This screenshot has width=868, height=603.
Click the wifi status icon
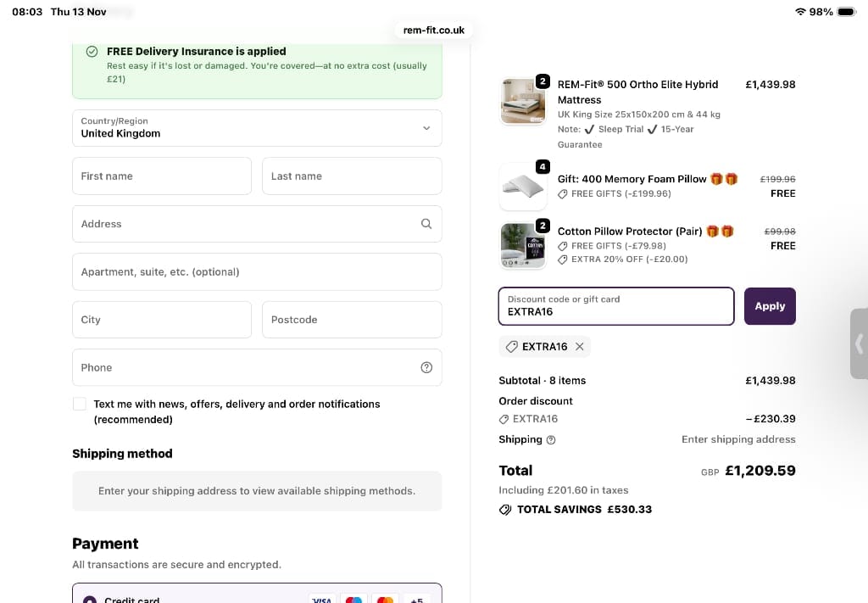click(x=800, y=12)
